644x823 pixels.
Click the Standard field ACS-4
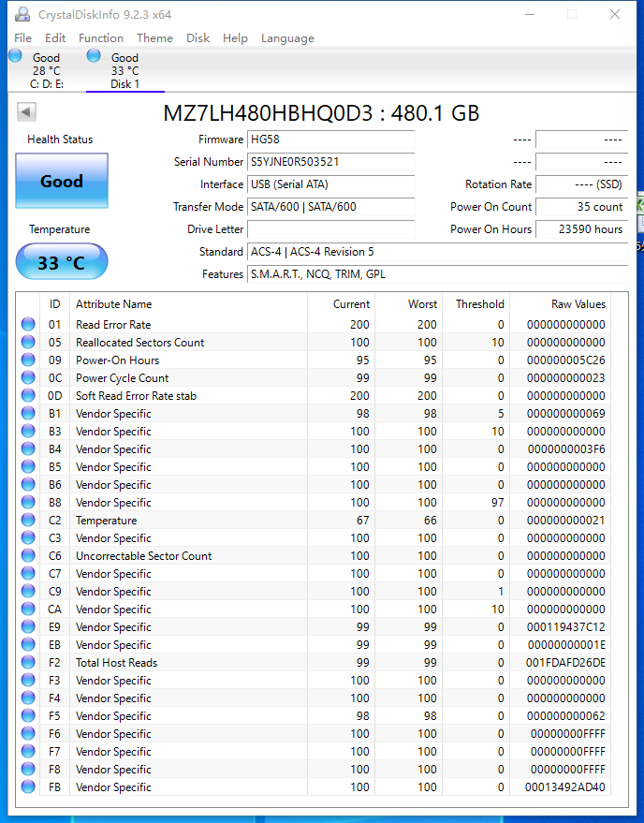pyautogui.click(x=438, y=252)
